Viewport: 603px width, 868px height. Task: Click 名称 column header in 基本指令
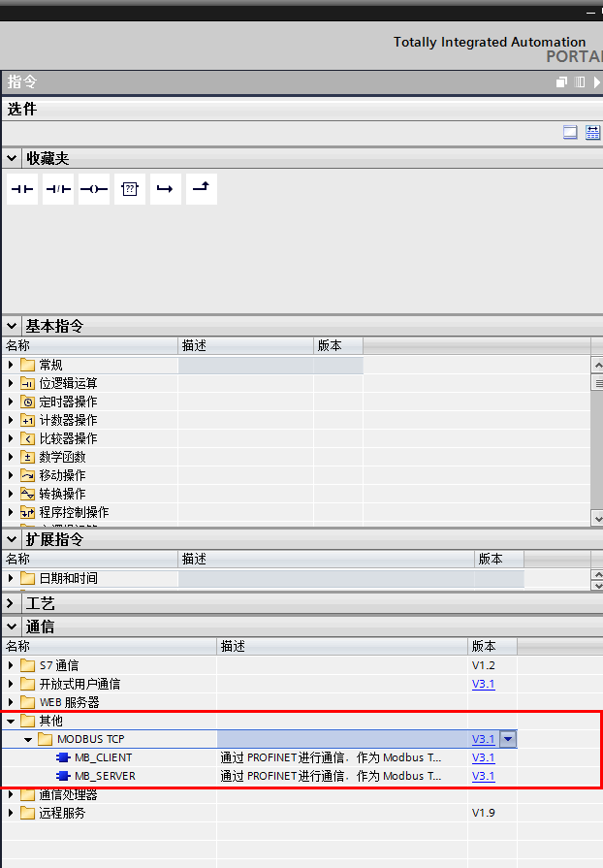click(x=90, y=345)
